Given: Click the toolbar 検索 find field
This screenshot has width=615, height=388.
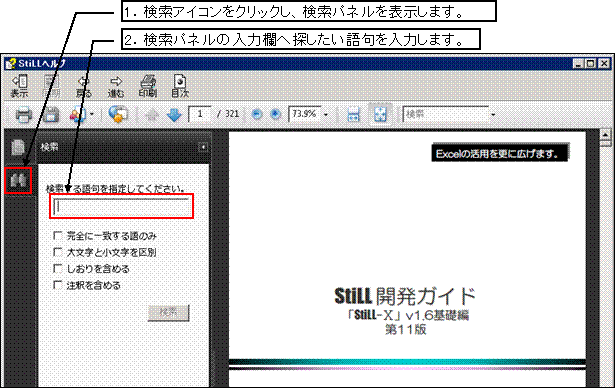Looking at the screenshot, I should [x=446, y=114].
